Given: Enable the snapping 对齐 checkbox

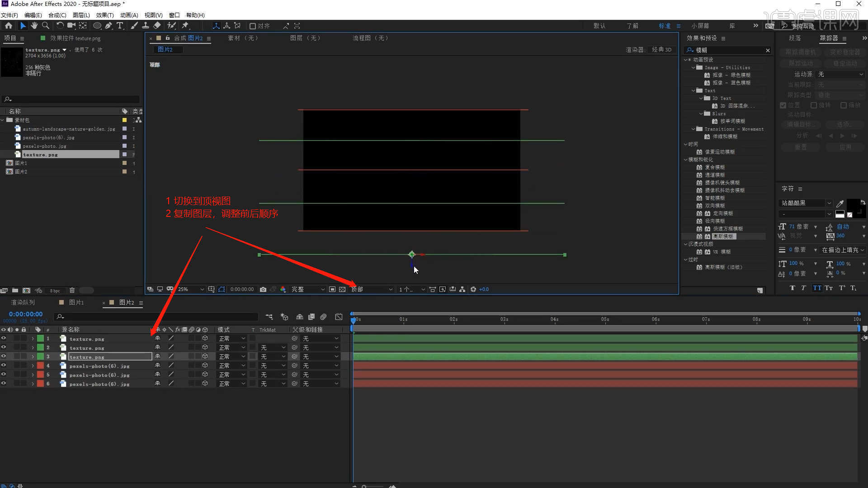Looking at the screenshot, I should 253,26.
